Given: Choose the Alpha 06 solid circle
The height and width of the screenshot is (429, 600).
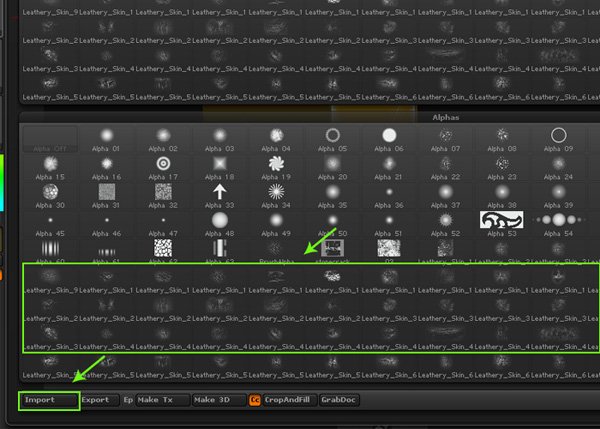Looking at the screenshot, I should tap(389, 140).
